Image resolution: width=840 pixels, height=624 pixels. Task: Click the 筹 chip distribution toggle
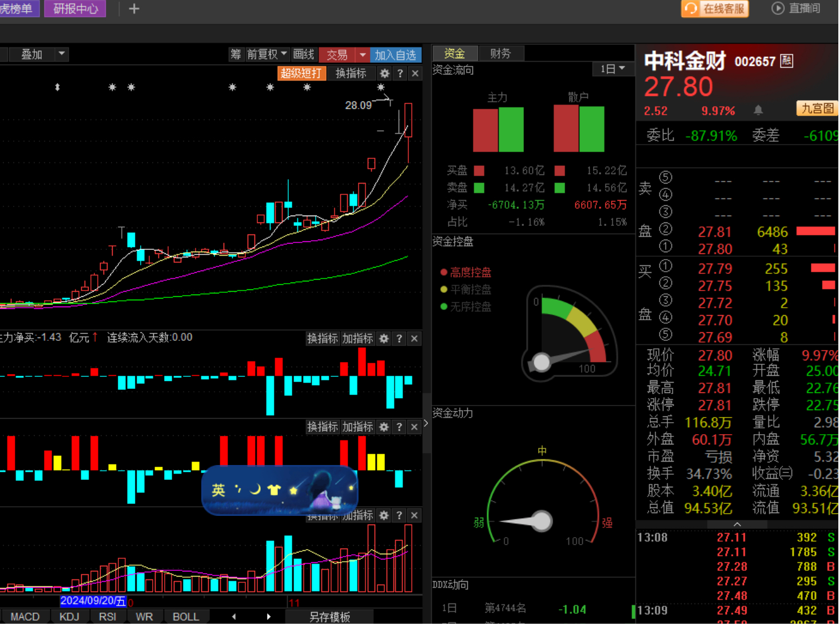click(x=236, y=54)
